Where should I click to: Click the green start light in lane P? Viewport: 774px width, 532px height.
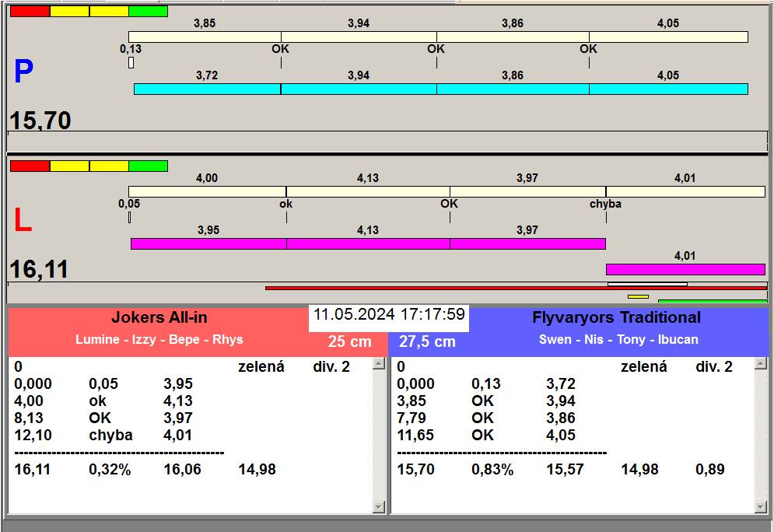coord(148,12)
